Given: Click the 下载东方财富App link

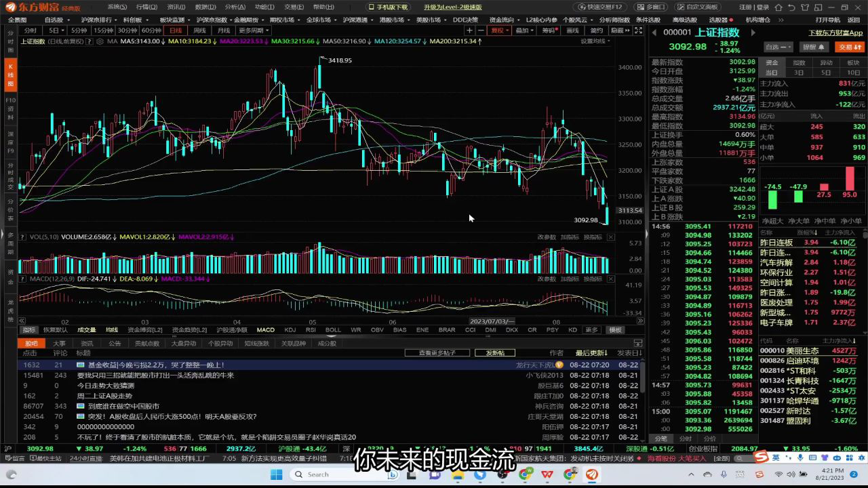Looking at the screenshot, I should pyautogui.click(x=835, y=33).
